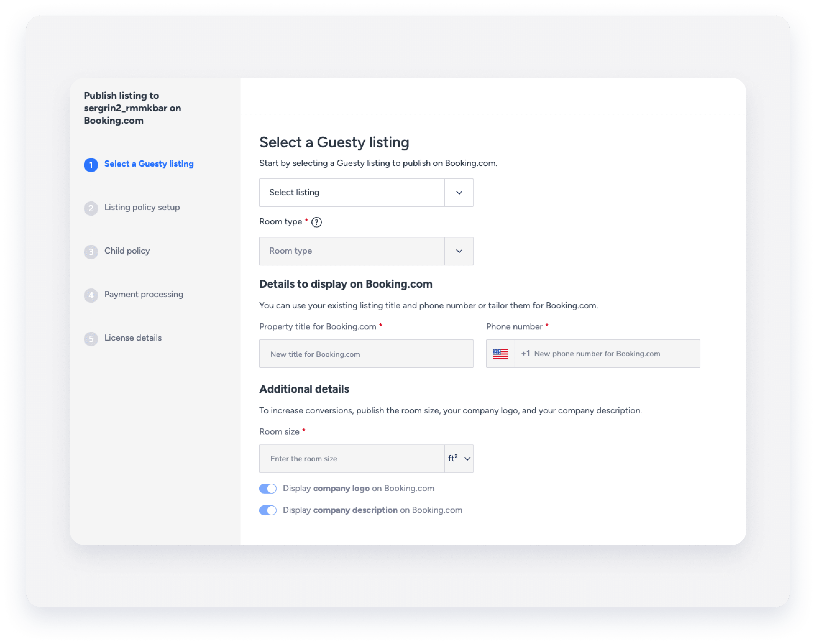Click the Room type help question-mark icon
This screenshot has width=816, height=644.
point(317,222)
